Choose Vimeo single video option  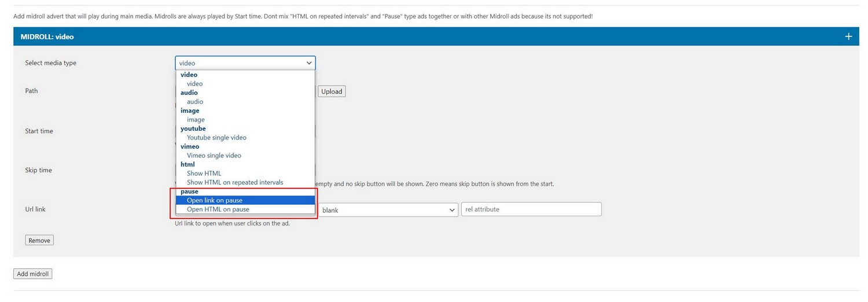pos(214,156)
